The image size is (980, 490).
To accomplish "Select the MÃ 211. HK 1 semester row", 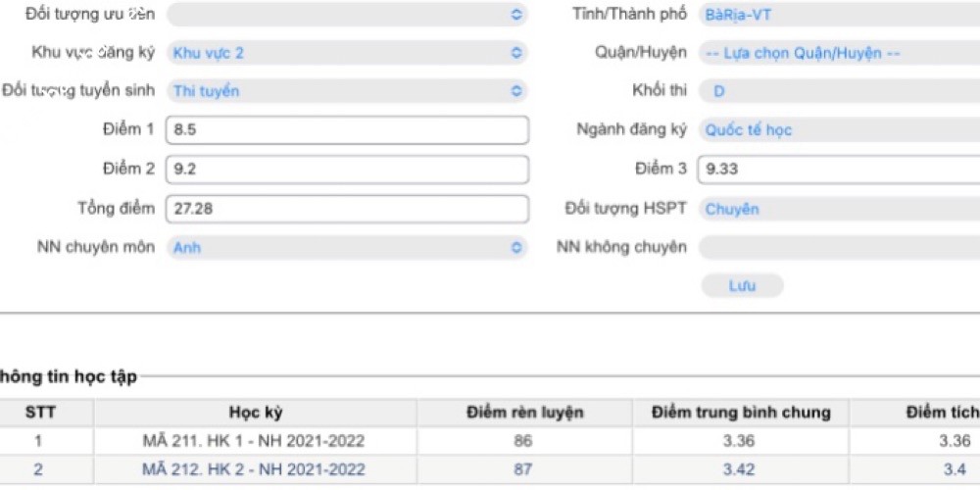I will click(x=254, y=442).
